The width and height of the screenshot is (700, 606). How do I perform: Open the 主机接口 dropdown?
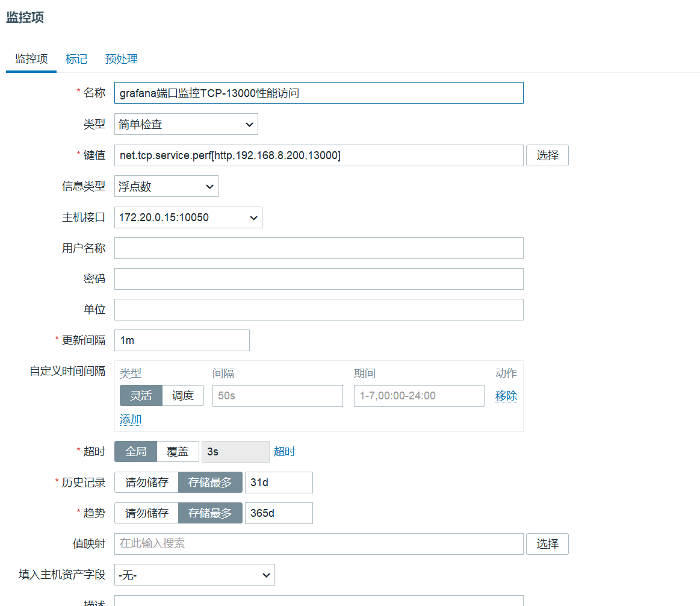[x=188, y=217]
